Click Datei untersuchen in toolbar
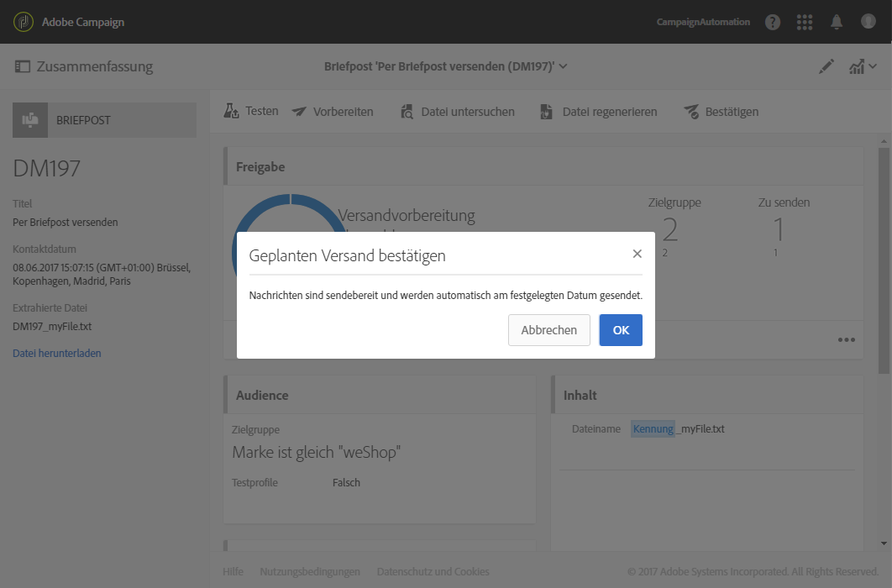The width and height of the screenshot is (892, 588). tap(458, 112)
